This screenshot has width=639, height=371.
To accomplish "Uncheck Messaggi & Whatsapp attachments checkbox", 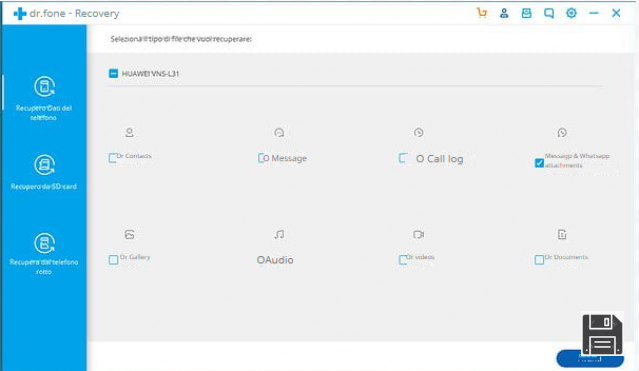I will [539, 163].
